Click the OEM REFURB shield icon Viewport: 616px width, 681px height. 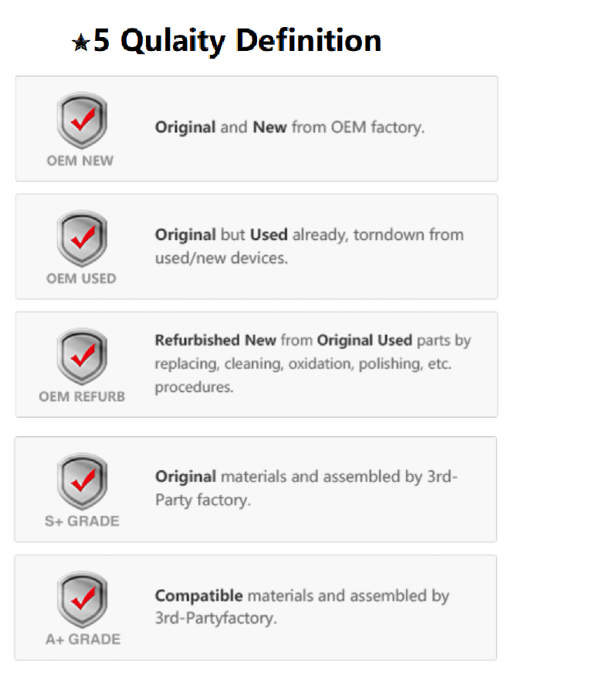click(x=82, y=357)
